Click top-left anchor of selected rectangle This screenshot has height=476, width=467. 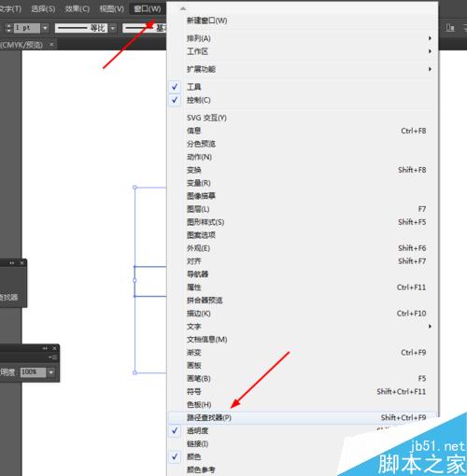coord(134,188)
